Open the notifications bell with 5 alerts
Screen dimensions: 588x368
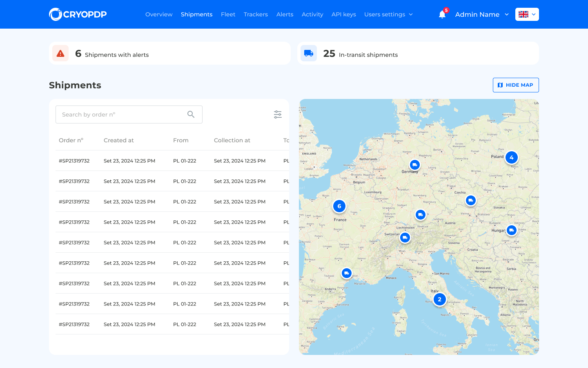tap(442, 14)
